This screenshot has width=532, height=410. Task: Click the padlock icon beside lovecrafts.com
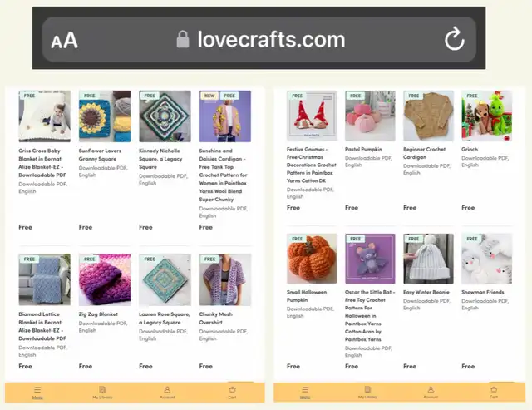tap(183, 39)
